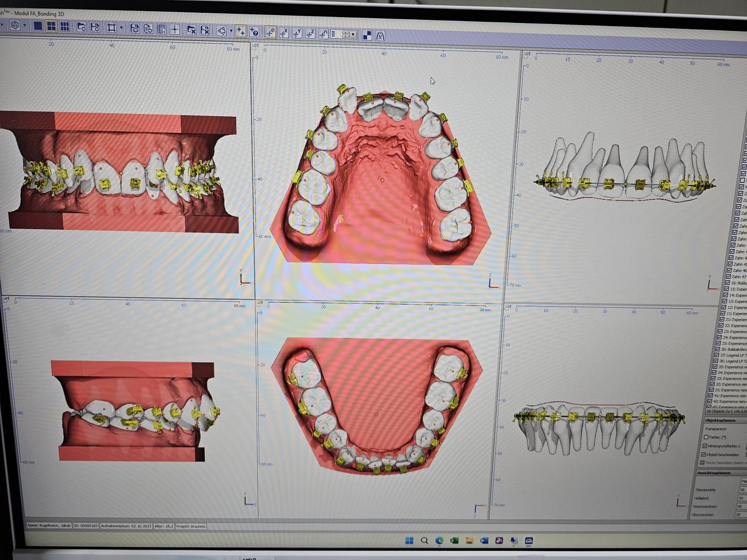
Task: Click the Glanzpunkte value field
Action: point(742,490)
